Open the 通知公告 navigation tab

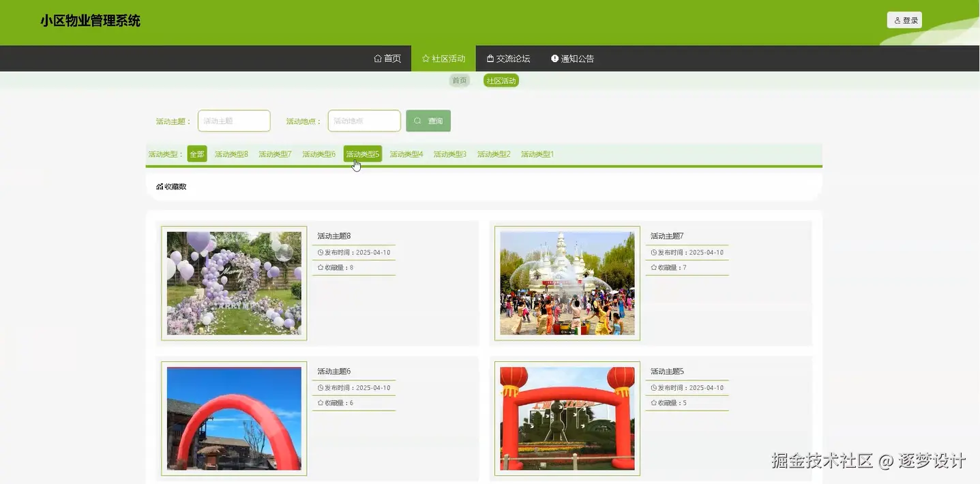click(572, 59)
